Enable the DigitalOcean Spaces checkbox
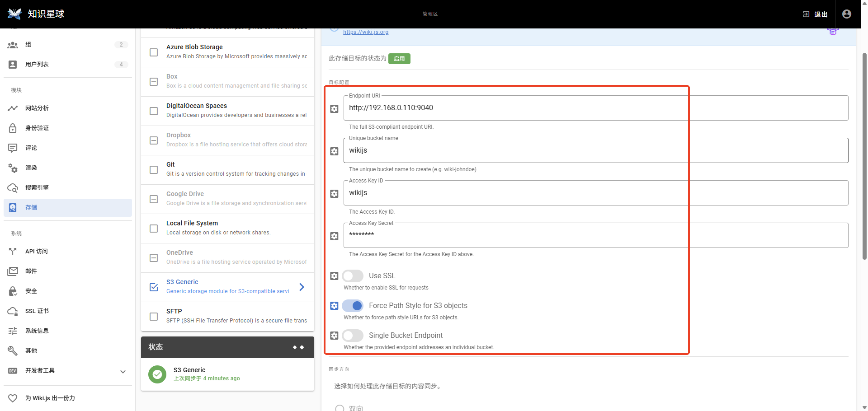Image resolution: width=868 pixels, height=411 pixels. click(x=154, y=111)
